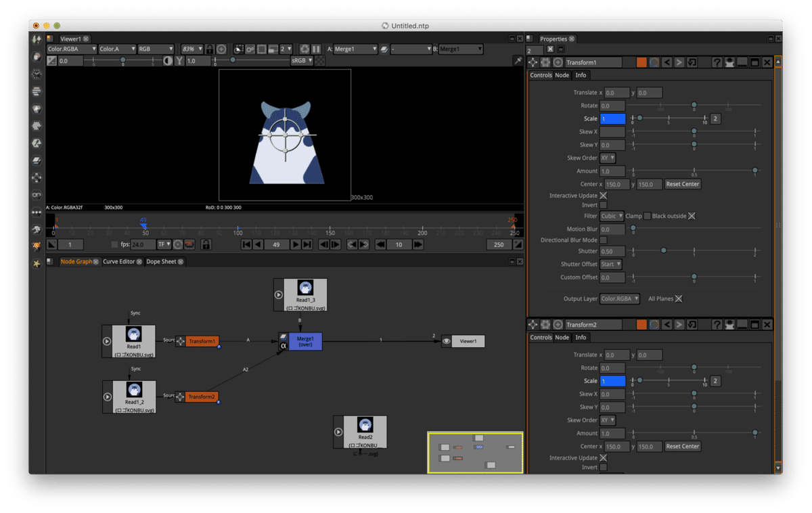Click the current frame field showing 49
This screenshot has width=812, height=513.
276,244
